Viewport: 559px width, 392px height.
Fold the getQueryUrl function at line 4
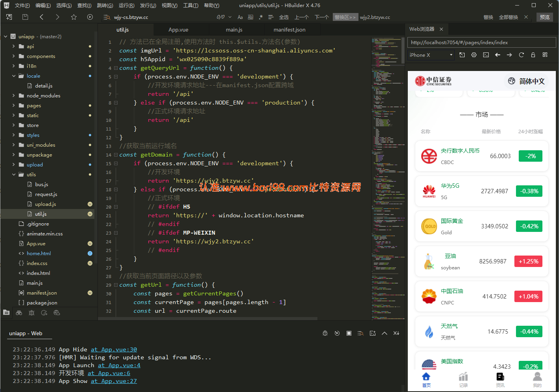[x=116, y=68]
